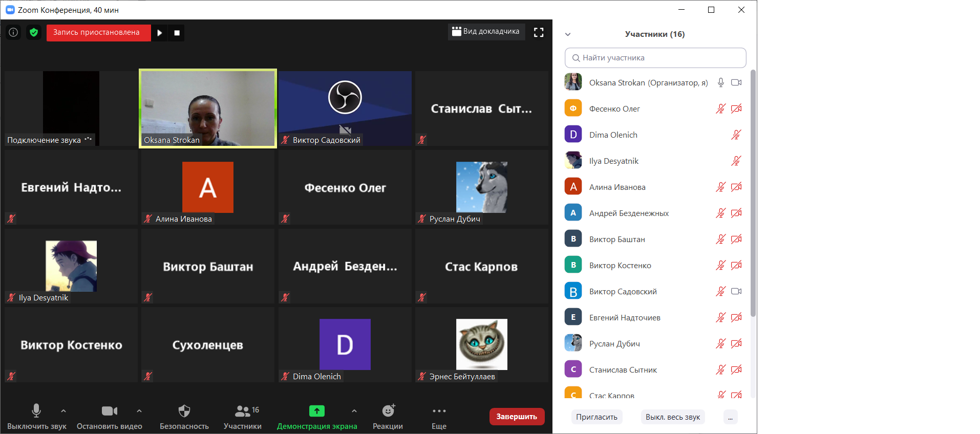Maximize the Zoom conference window
Image resolution: width=980 pixels, height=434 pixels.
click(x=711, y=10)
